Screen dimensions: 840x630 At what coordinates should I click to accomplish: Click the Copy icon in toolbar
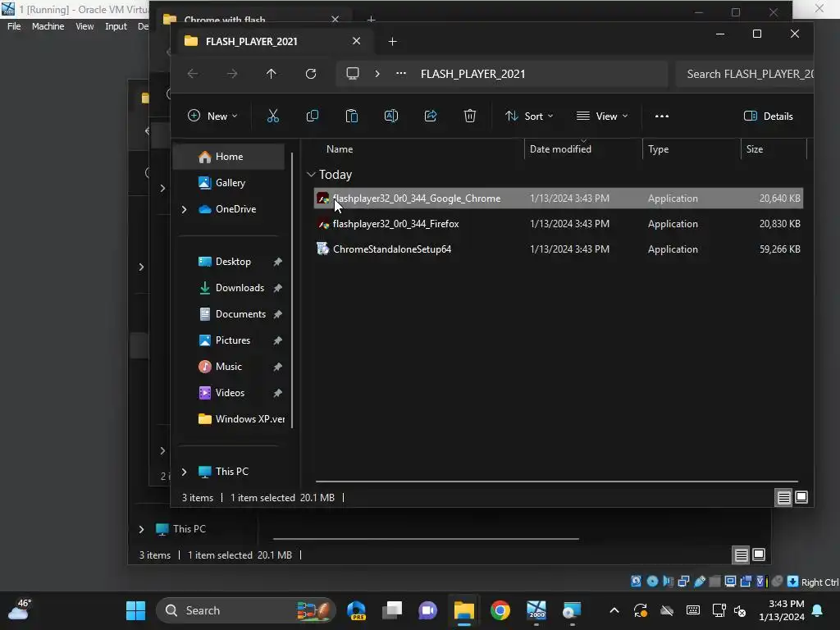point(313,116)
